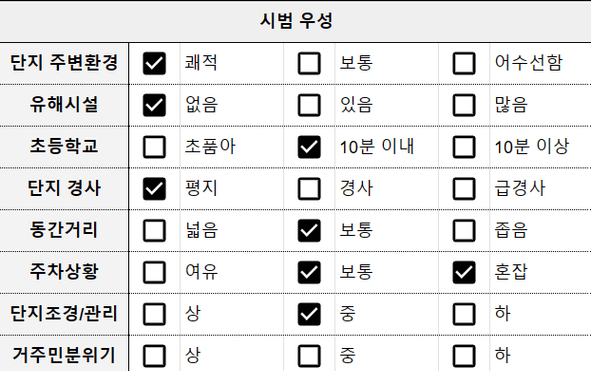The height and width of the screenshot is (371, 591).
Task: Tick the 있음 box in 유해시설 row
Action: tap(309, 105)
